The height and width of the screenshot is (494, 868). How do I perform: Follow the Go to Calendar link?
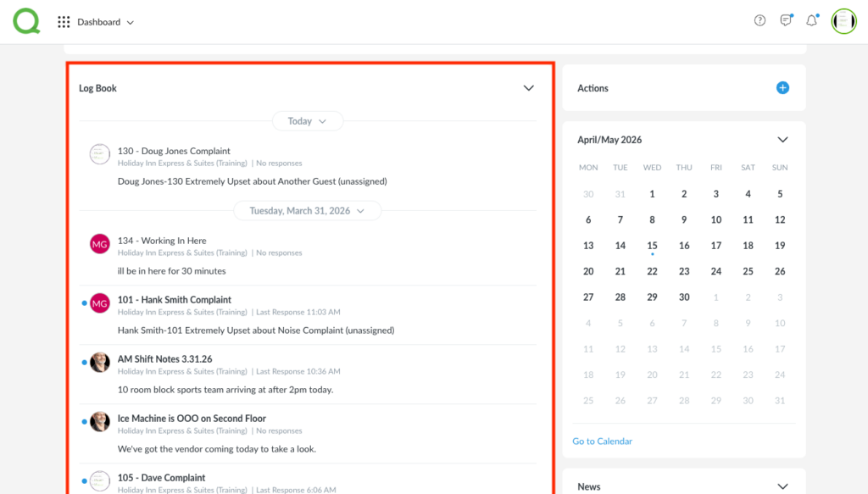(602, 441)
